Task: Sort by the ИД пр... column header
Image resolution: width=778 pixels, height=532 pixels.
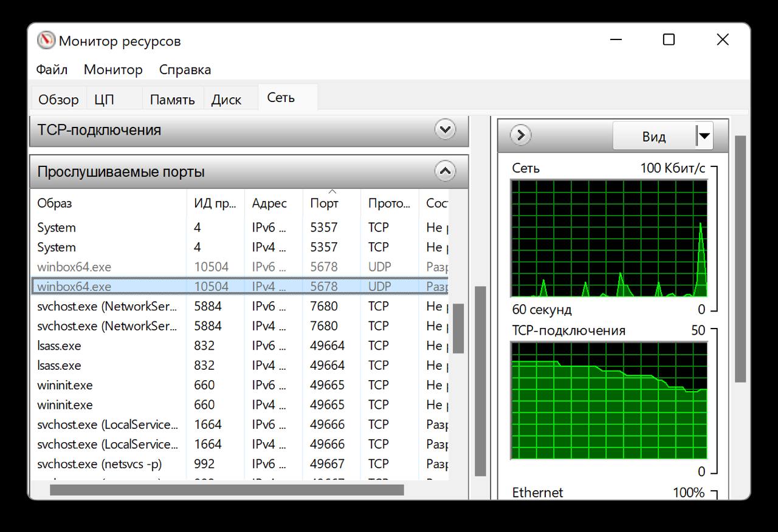Action: (x=215, y=203)
